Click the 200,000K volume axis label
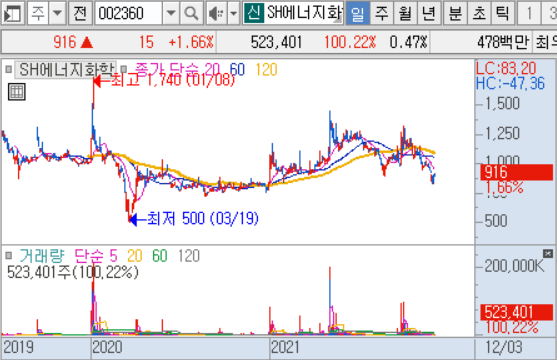Viewport: 557px width, 360px height. pos(514,265)
